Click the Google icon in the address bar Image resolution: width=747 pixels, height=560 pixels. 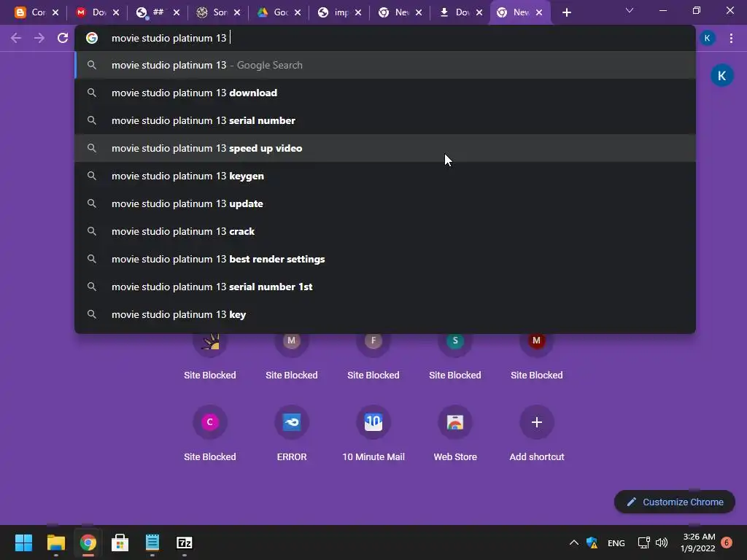click(92, 38)
